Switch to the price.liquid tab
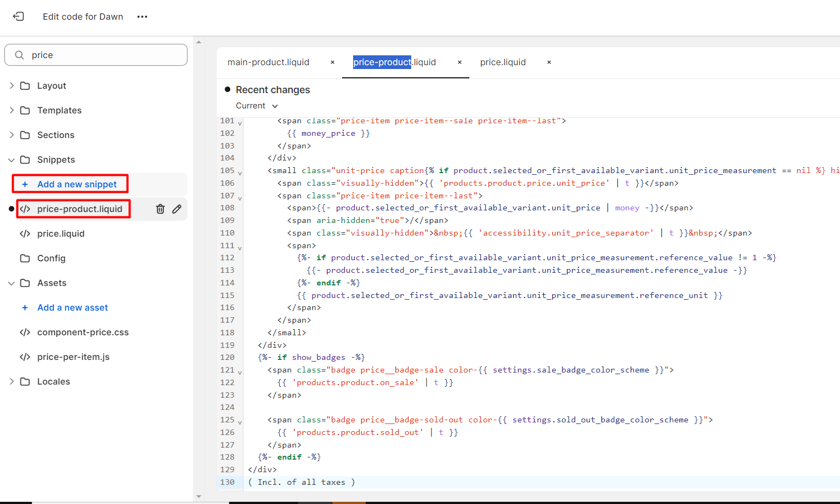The image size is (840, 504). click(x=503, y=62)
